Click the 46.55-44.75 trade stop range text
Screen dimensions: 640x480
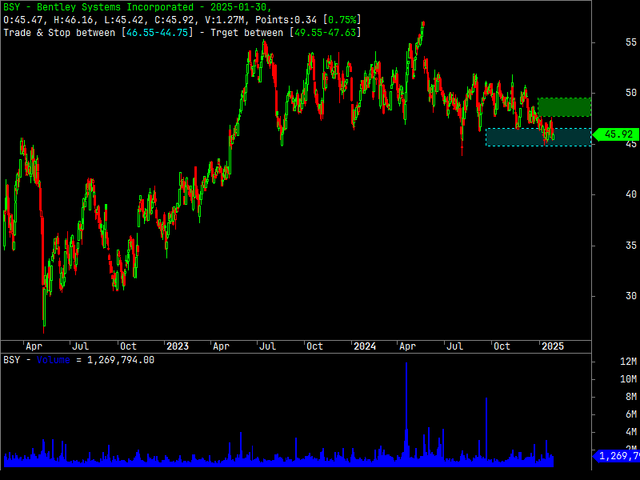pos(157,33)
